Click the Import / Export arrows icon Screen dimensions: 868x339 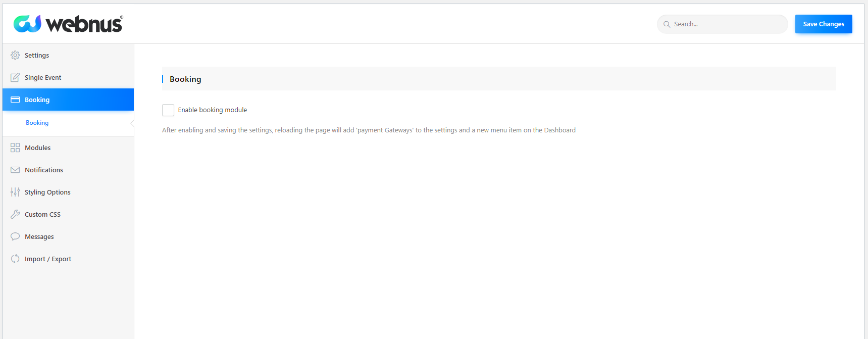[x=15, y=259]
